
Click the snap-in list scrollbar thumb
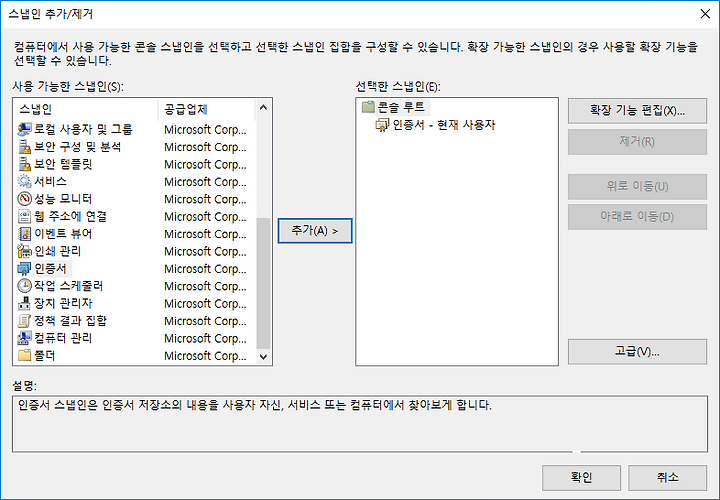click(263, 283)
